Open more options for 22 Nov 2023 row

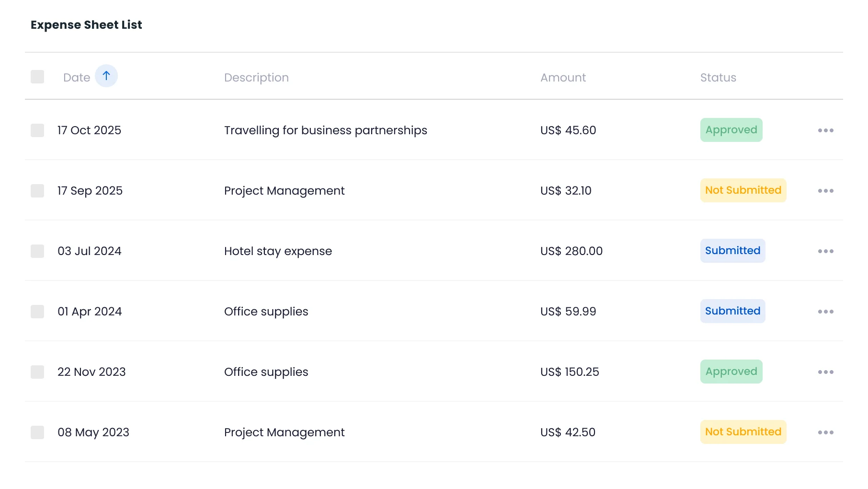[x=826, y=372]
